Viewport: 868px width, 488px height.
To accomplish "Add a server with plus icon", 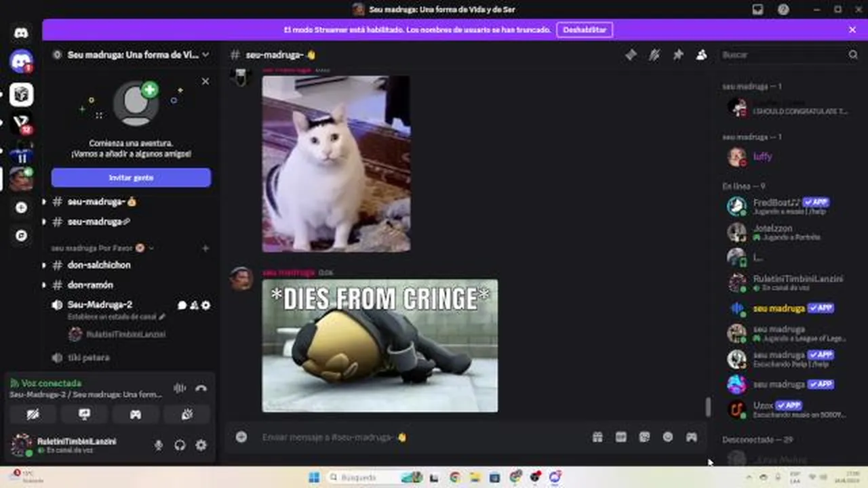I will (x=21, y=207).
